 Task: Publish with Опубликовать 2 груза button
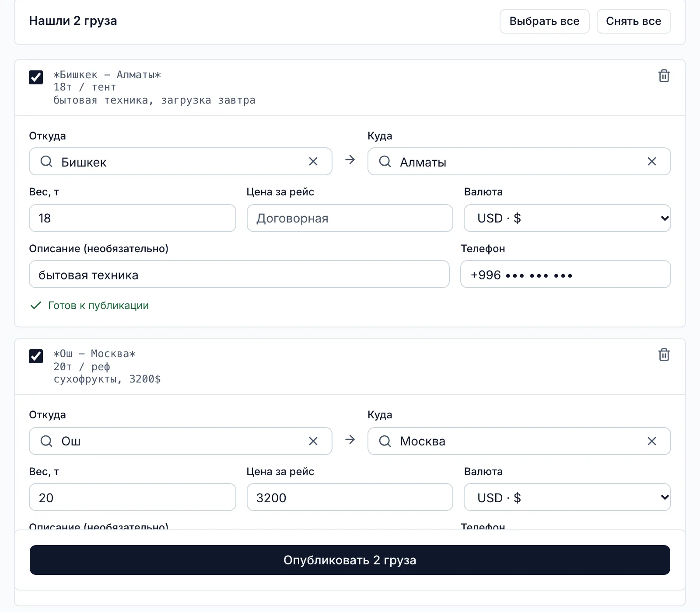350,560
